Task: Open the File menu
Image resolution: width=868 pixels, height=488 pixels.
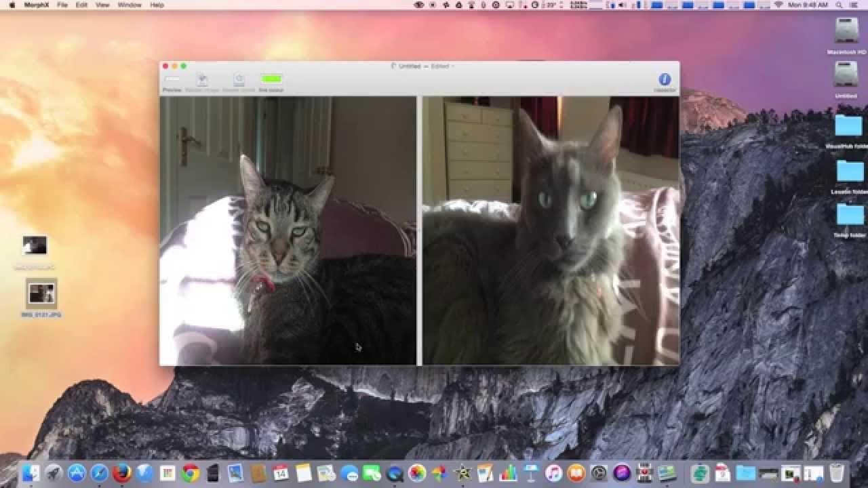Action: point(62,5)
